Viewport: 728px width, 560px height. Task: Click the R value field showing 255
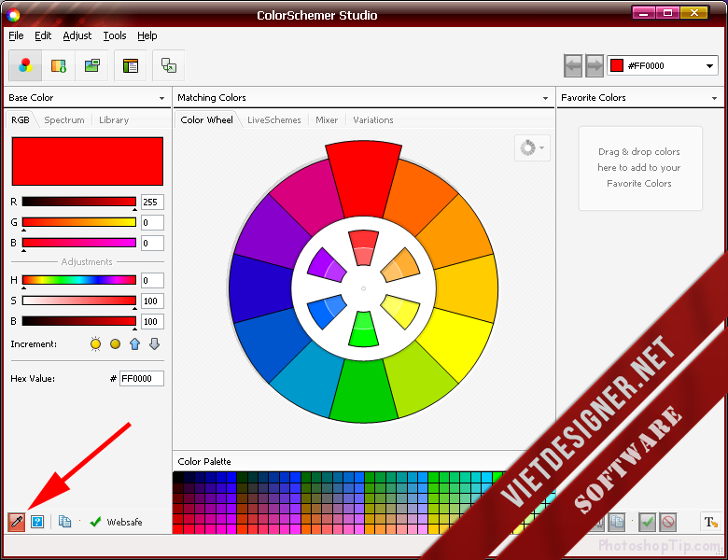point(152,202)
